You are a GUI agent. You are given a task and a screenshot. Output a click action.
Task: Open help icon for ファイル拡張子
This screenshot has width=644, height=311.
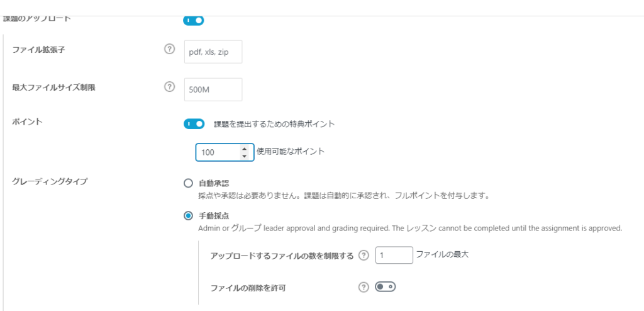click(169, 49)
